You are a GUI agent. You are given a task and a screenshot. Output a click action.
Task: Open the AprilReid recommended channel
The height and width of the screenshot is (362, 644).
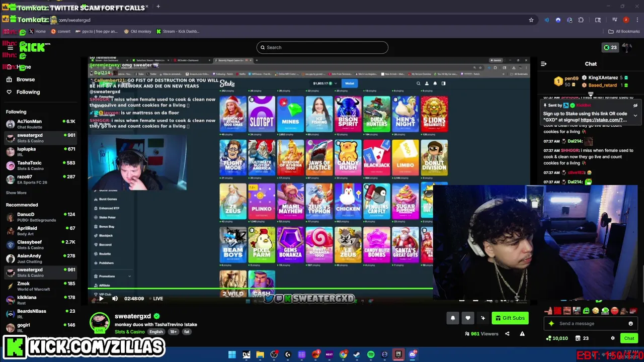(40, 231)
